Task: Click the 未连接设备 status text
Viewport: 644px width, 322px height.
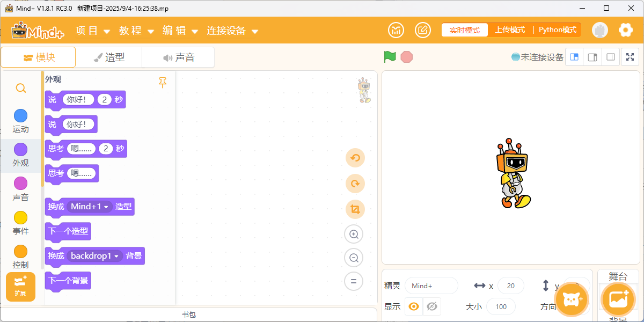Action: point(542,57)
